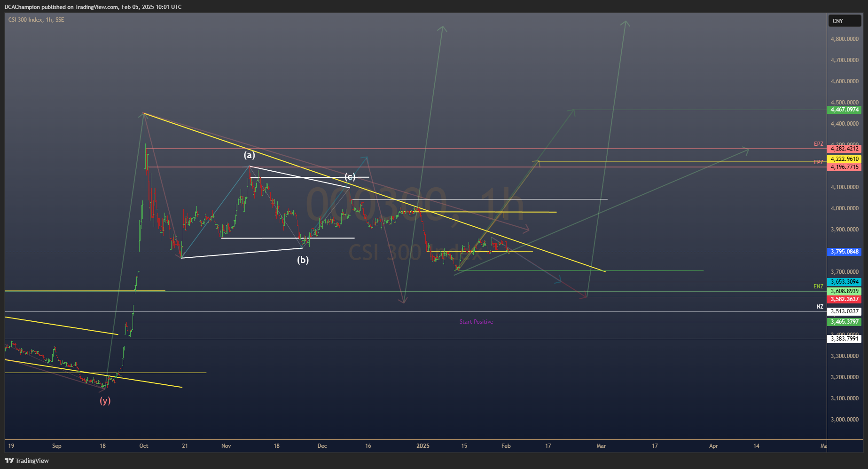Click the 4,000.0000 price axis tick
Screen dimensions: 868x469
[845, 208]
